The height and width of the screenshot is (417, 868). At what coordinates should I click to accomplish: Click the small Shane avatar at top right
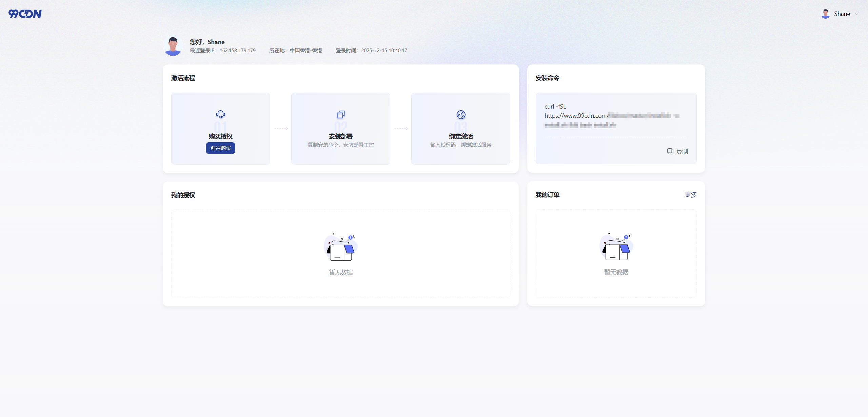pyautogui.click(x=826, y=14)
